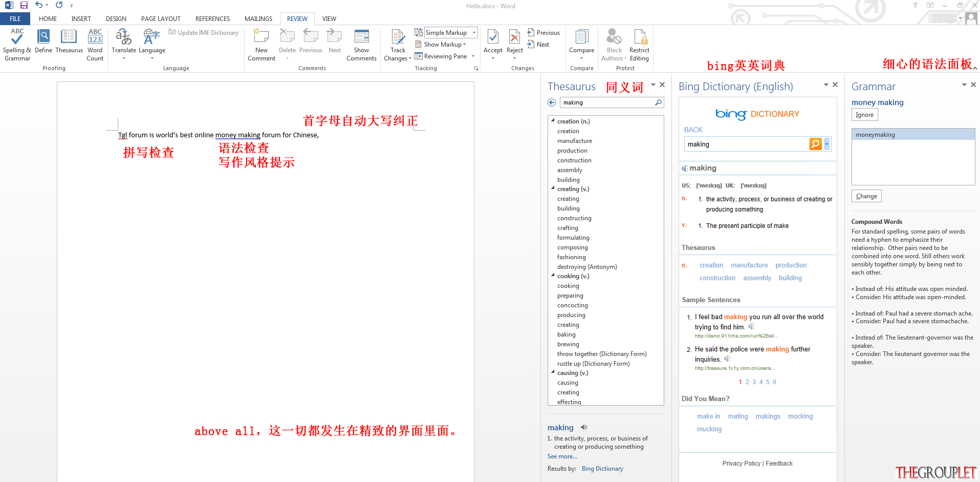This screenshot has width=980, height=482.
Task: Open the Translate tool
Action: tap(124, 44)
